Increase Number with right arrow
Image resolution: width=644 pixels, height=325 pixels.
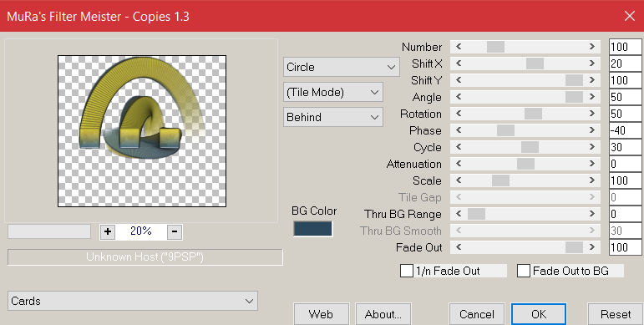tap(592, 47)
